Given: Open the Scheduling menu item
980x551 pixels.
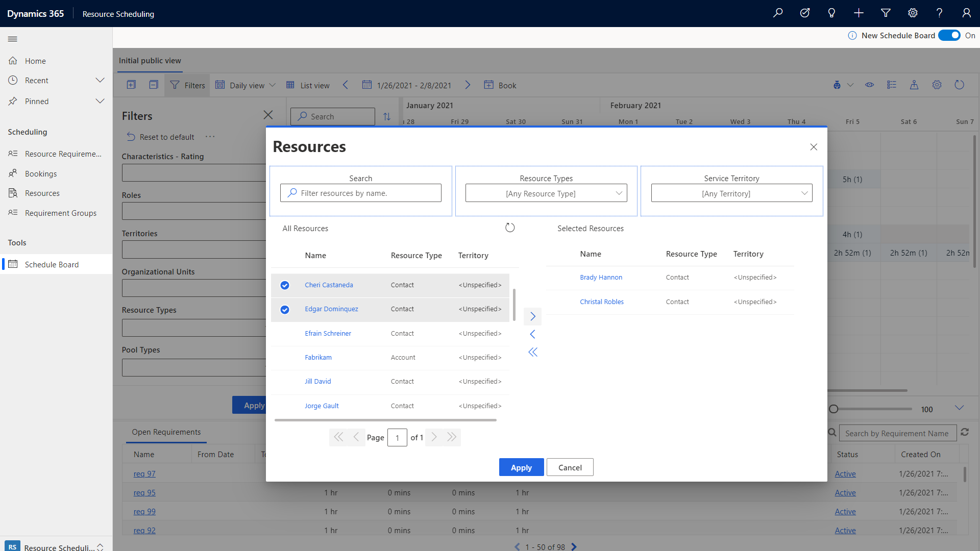Looking at the screenshot, I should pos(28,131).
